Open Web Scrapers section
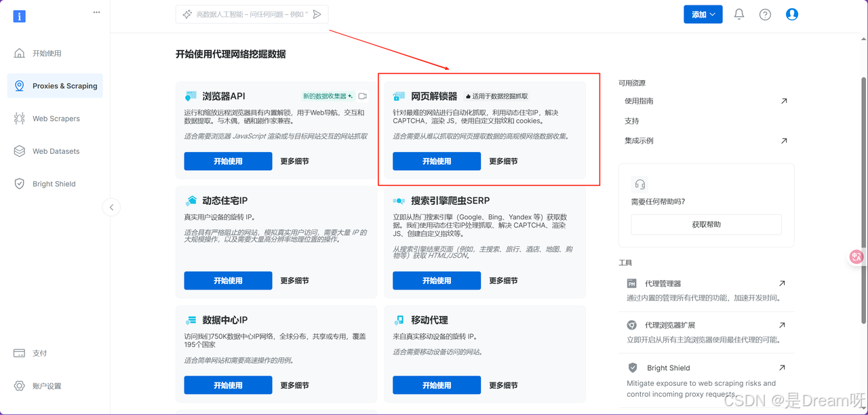The height and width of the screenshot is (415, 868). [x=56, y=119]
